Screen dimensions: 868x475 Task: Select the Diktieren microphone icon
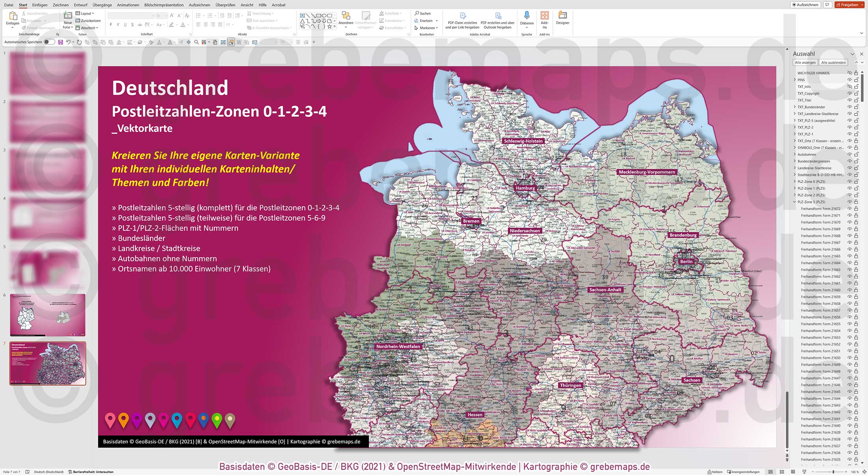click(x=527, y=16)
